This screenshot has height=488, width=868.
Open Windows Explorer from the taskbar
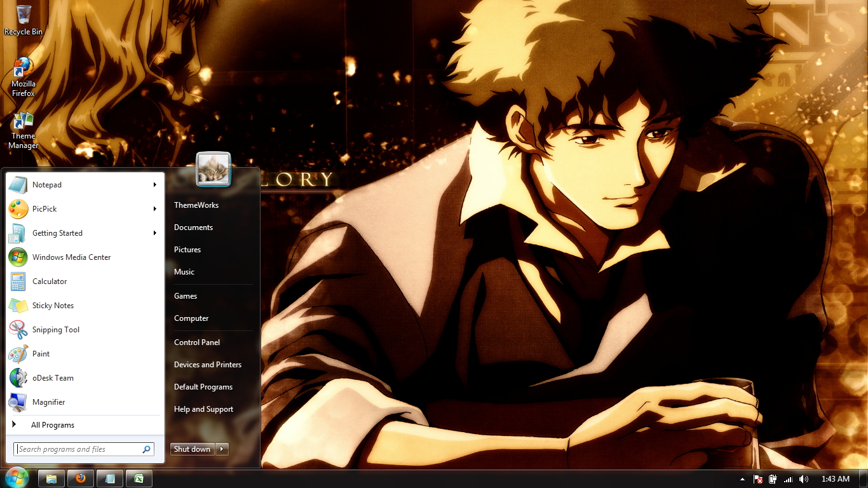point(51,479)
